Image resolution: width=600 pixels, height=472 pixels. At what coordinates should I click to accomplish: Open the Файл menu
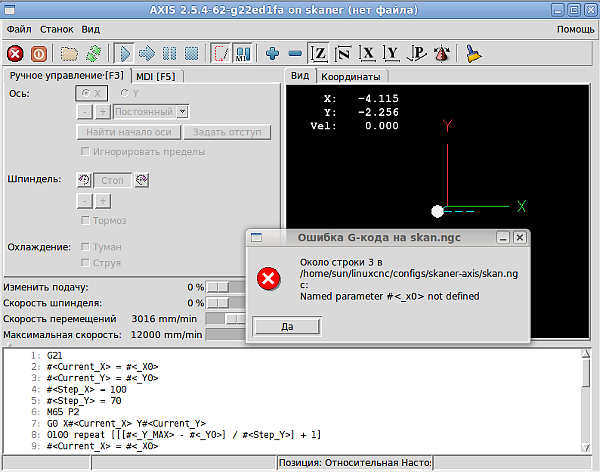coord(19,29)
